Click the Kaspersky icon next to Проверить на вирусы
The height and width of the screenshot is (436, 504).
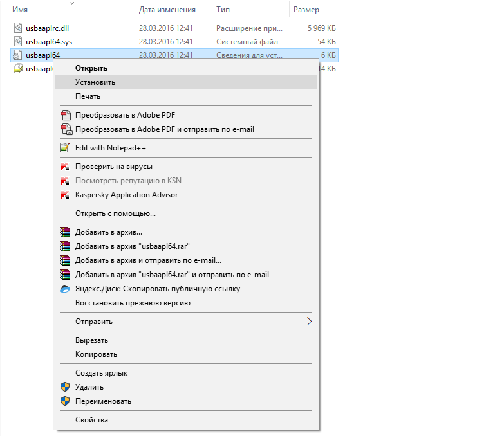pos(64,167)
